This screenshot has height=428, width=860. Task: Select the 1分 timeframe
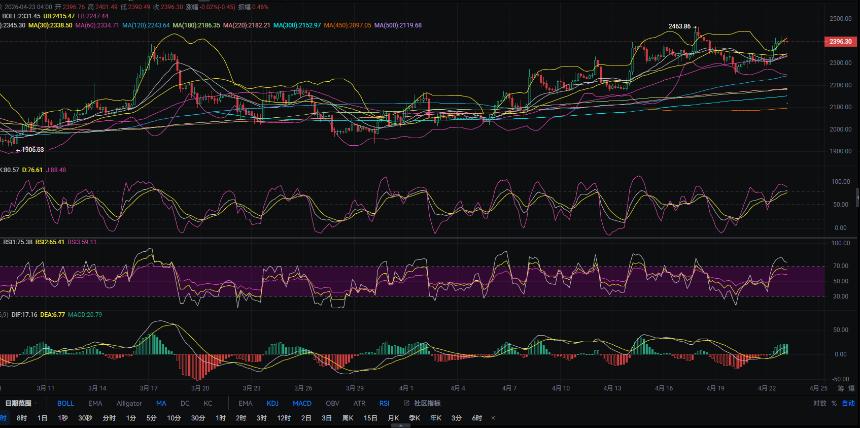131,418
